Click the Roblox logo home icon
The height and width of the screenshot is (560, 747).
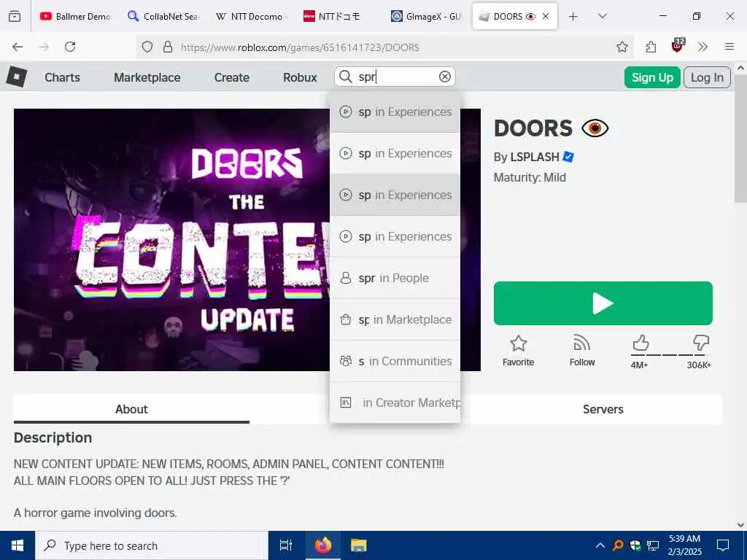[x=17, y=77]
